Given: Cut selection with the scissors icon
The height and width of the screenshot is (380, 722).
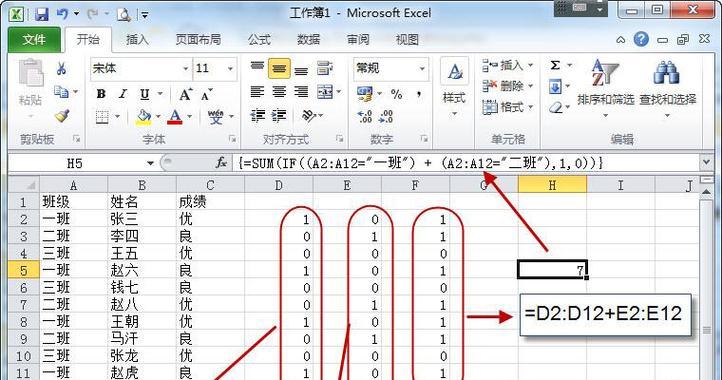Looking at the screenshot, I should 61,69.
